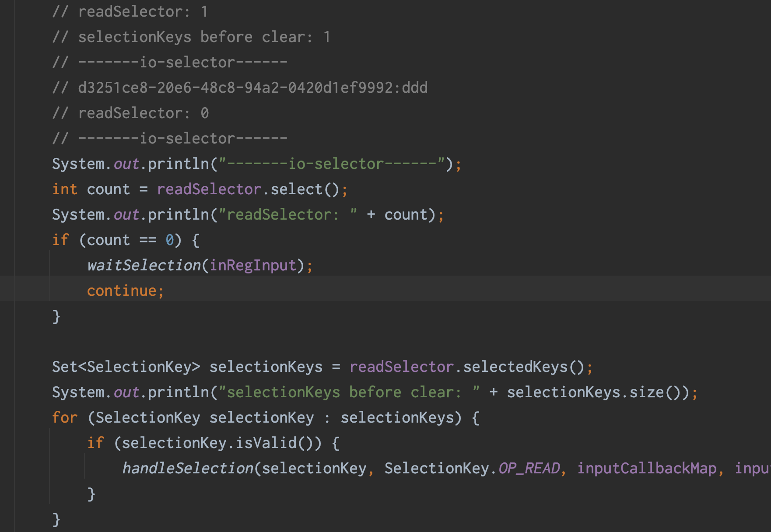The image size is (771, 532).
Task: Click the OP_READ constant
Action: point(529,469)
